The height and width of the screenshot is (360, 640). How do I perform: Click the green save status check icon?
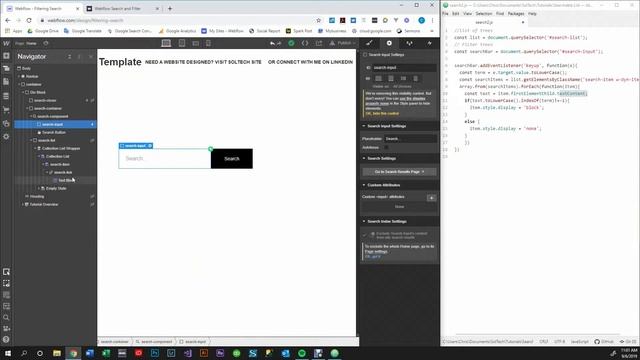point(291,43)
